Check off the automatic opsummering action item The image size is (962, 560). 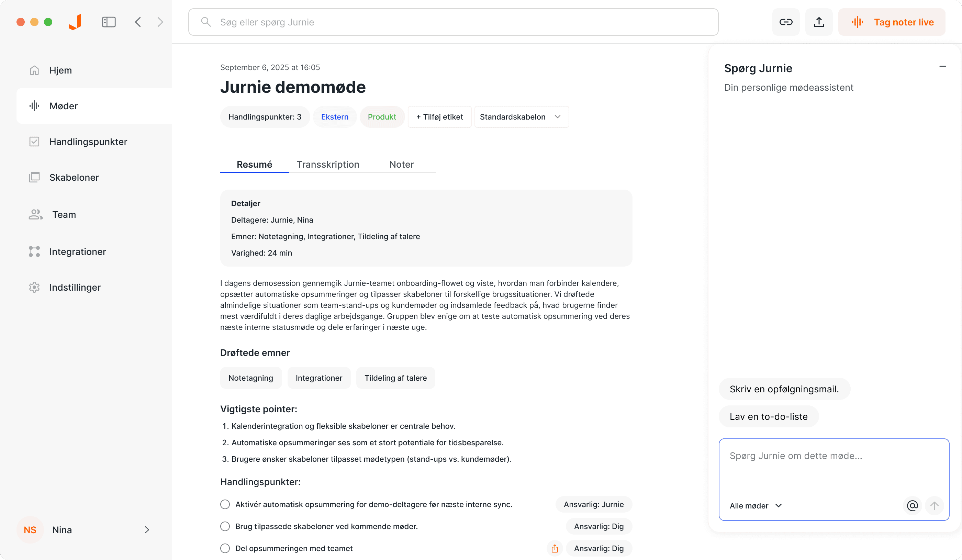pyautogui.click(x=225, y=504)
